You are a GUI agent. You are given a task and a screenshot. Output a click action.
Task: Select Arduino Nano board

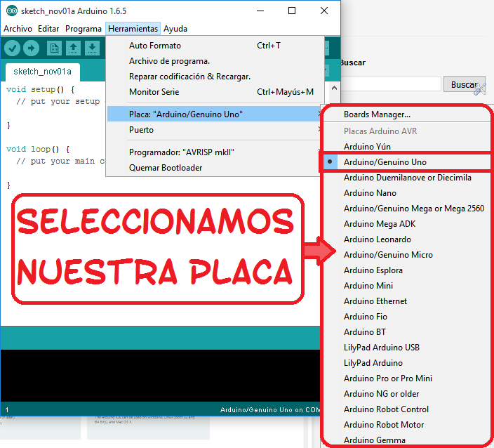[x=406, y=193]
